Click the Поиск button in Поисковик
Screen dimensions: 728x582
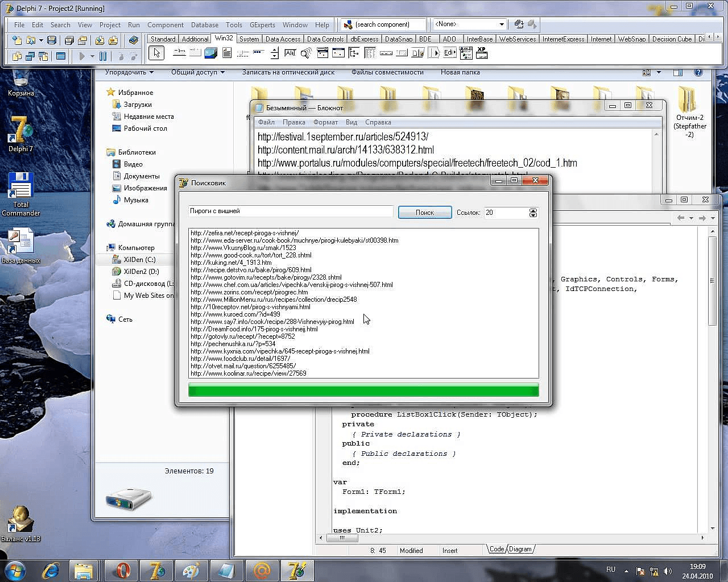(x=425, y=213)
